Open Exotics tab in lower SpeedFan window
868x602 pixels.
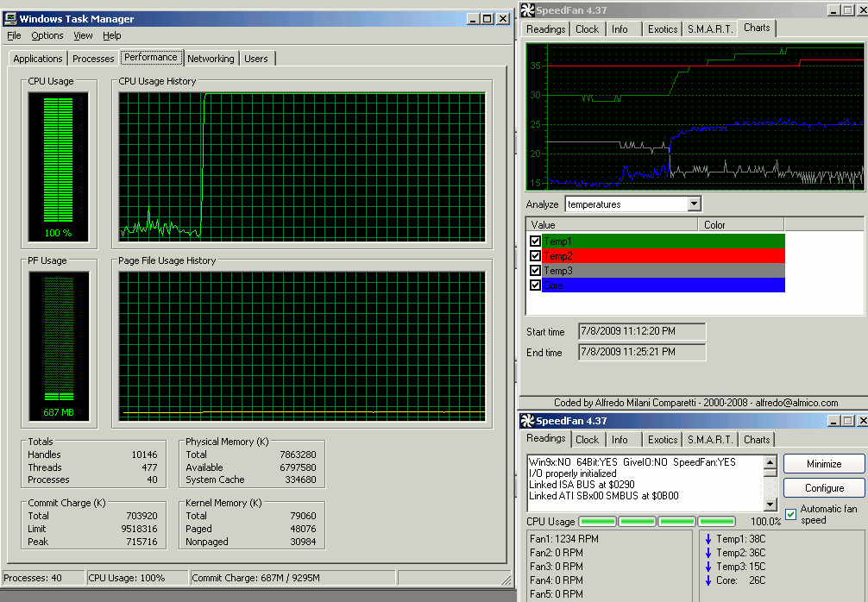[663, 439]
